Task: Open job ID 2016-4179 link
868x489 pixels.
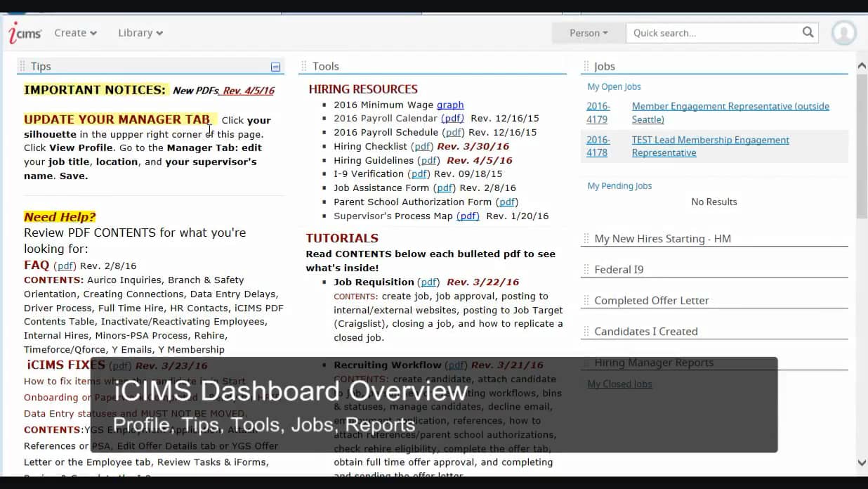Action: coord(598,112)
